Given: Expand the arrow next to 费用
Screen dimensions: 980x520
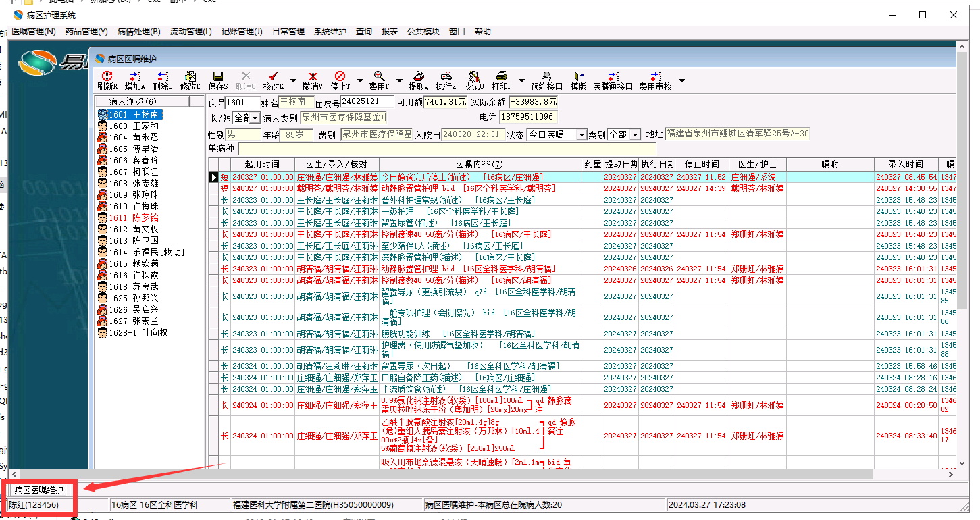Looking at the screenshot, I should coord(399,81).
